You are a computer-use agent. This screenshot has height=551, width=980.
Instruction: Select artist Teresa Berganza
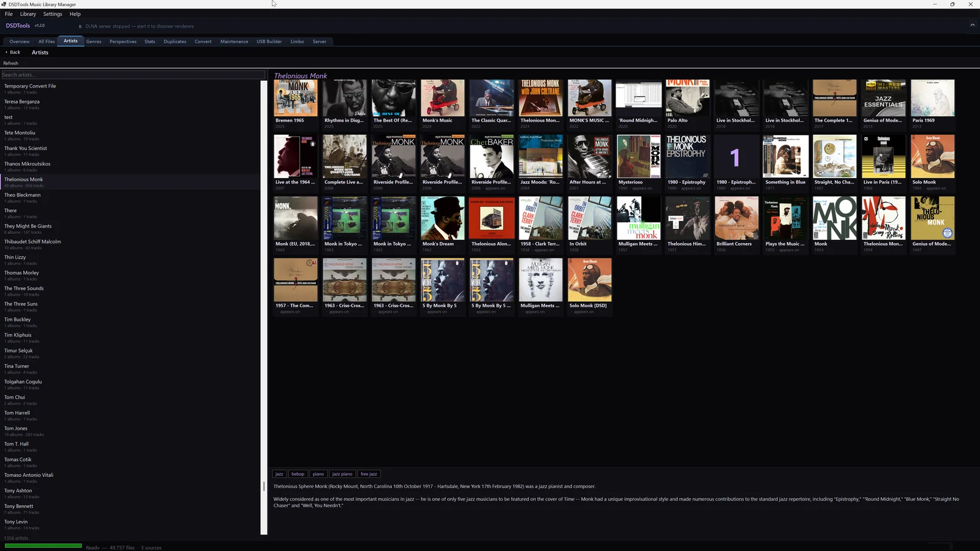[x=130, y=104]
